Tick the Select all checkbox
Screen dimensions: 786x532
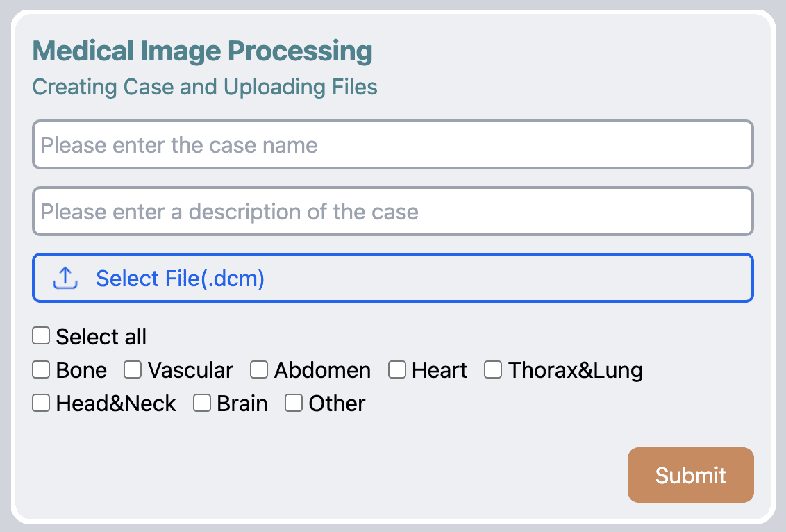coord(41,336)
